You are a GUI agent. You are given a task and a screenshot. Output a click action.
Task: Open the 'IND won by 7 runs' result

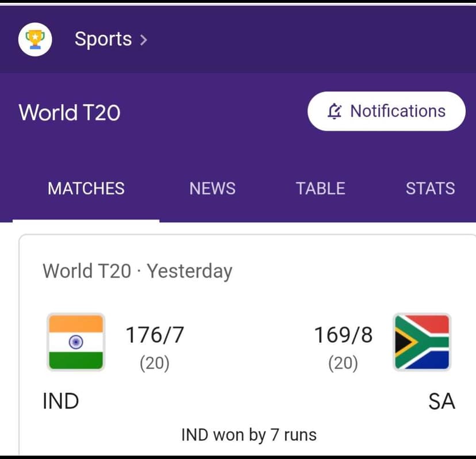pyautogui.click(x=249, y=434)
